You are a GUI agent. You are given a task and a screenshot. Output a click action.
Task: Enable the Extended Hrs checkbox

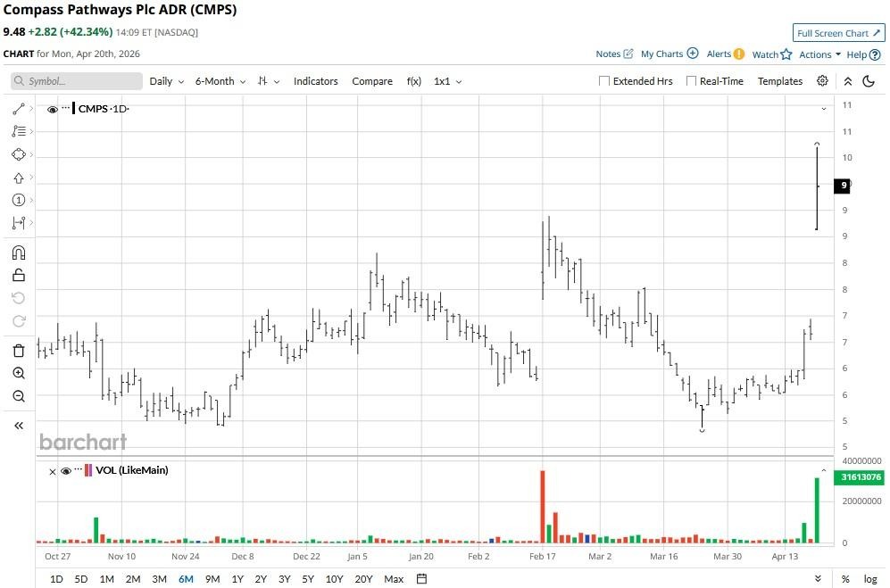click(x=604, y=81)
